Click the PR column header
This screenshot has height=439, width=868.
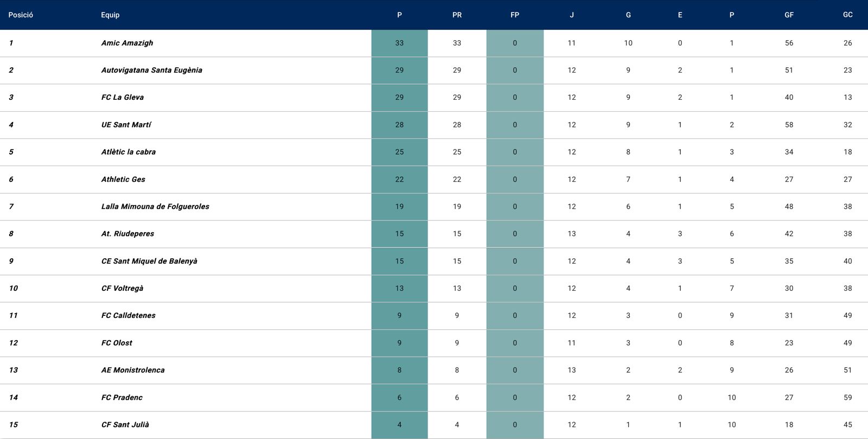tap(457, 15)
